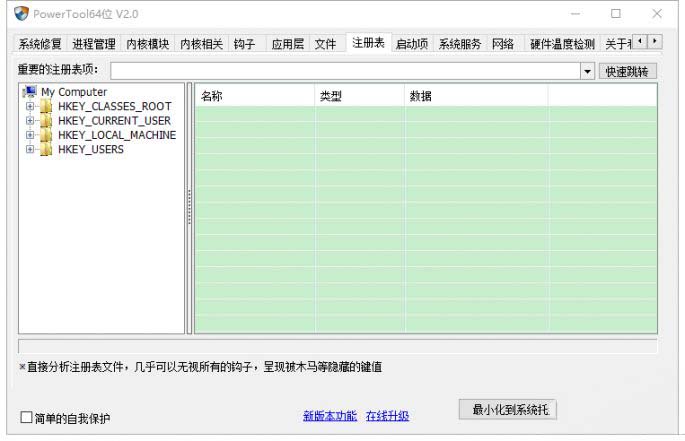
Task: Select HKEY_CURRENT_USER in the tree
Action: (114, 121)
